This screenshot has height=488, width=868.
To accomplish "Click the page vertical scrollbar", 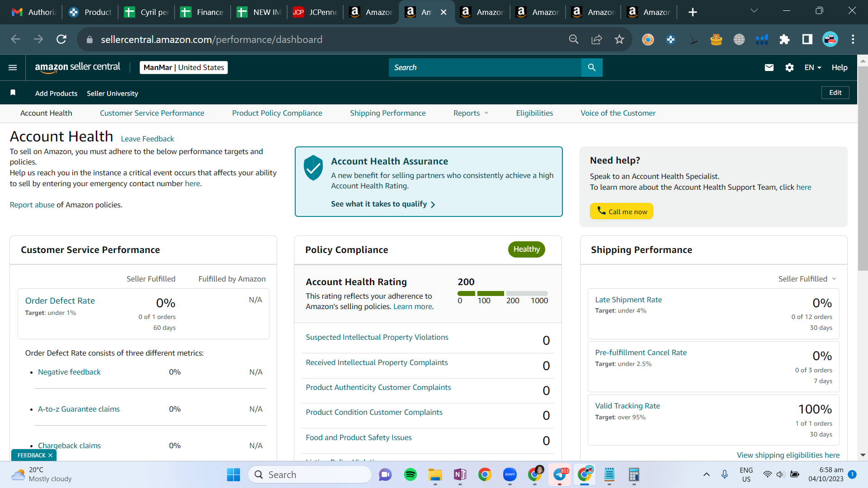I will click(863, 168).
